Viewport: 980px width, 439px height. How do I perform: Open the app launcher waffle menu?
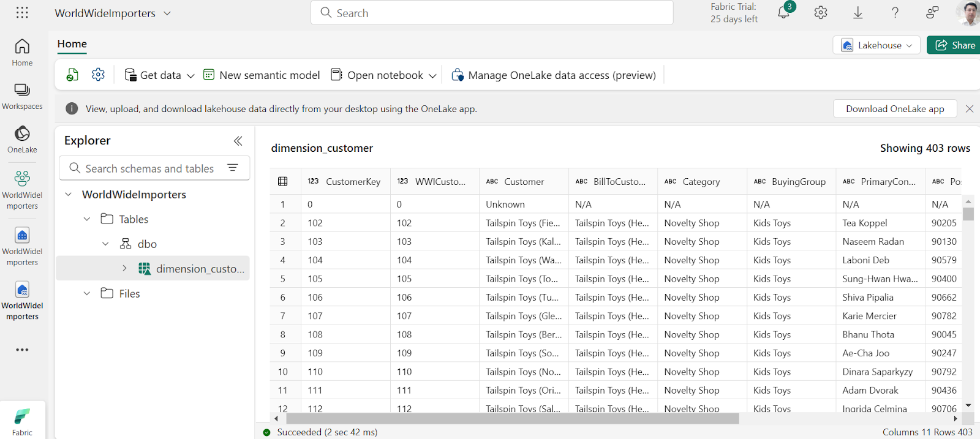coord(22,13)
